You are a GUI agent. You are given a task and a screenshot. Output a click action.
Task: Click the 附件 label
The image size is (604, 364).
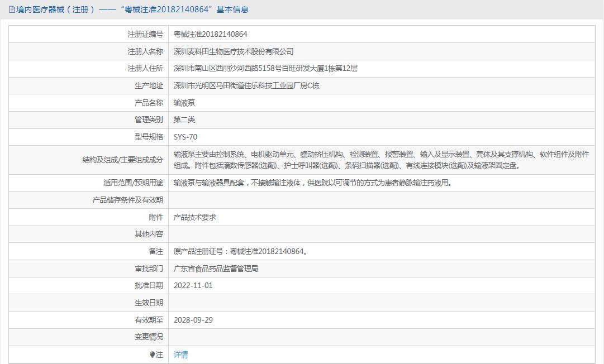pyautogui.click(x=156, y=217)
